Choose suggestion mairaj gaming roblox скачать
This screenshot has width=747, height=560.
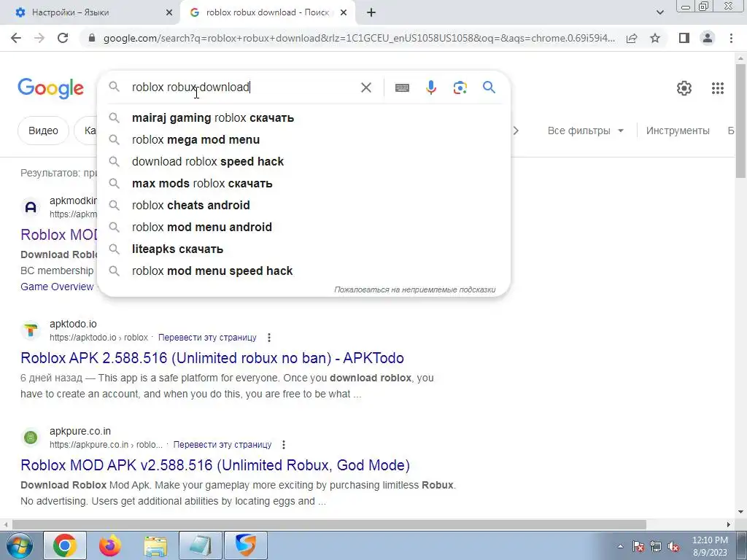pyautogui.click(x=304, y=117)
